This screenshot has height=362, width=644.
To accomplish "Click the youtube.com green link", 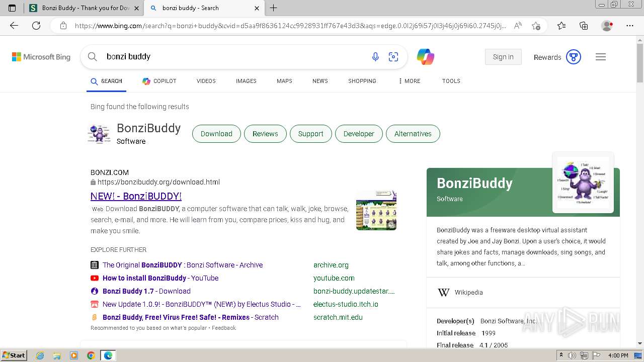I will click(x=334, y=278).
